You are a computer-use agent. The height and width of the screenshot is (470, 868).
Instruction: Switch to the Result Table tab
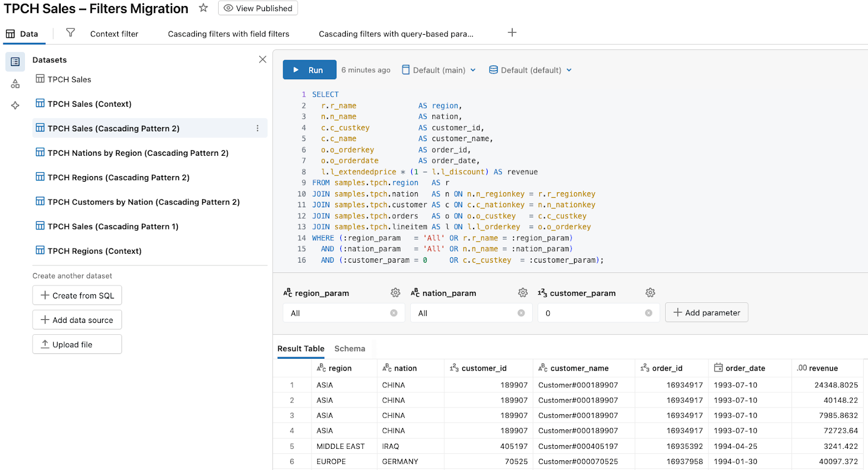(301, 348)
